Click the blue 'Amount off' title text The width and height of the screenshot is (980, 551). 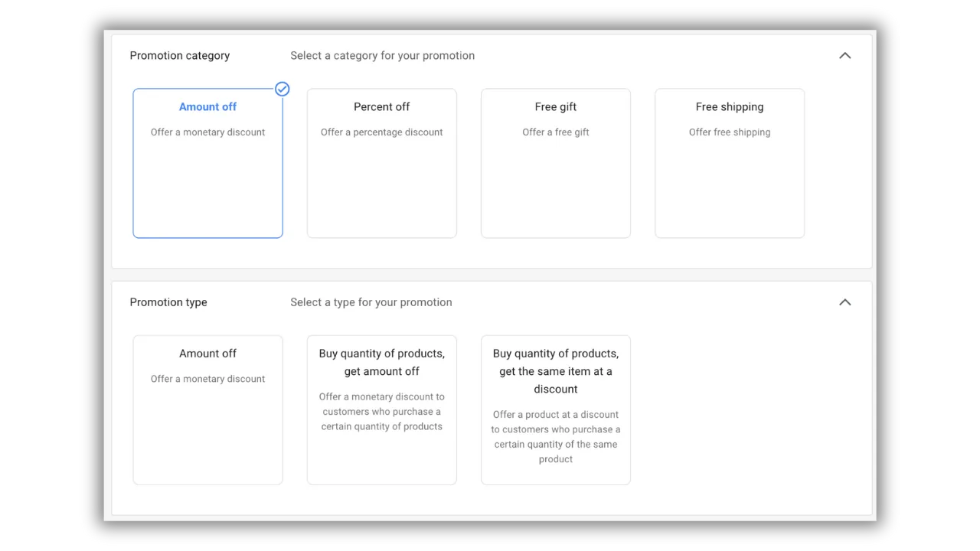208,107
